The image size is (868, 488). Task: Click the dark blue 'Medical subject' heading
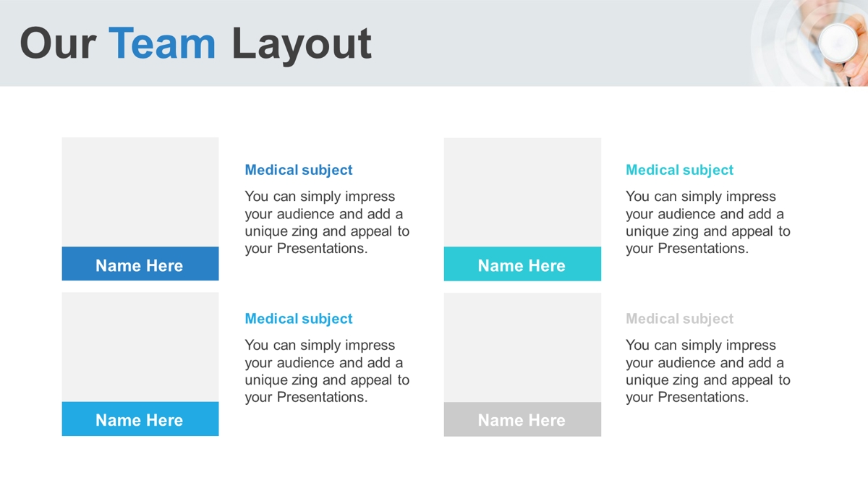(x=299, y=170)
